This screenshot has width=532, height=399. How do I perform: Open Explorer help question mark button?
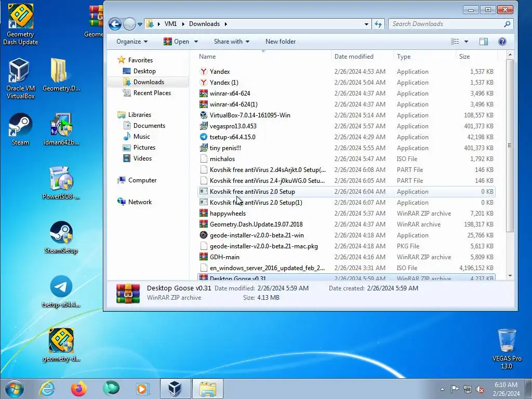point(502,42)
